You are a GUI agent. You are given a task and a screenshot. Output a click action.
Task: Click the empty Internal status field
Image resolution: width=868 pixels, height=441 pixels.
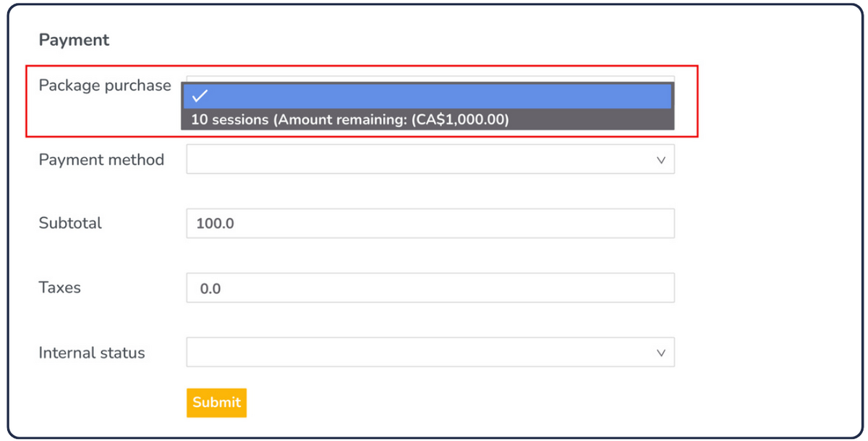(430, 353)
